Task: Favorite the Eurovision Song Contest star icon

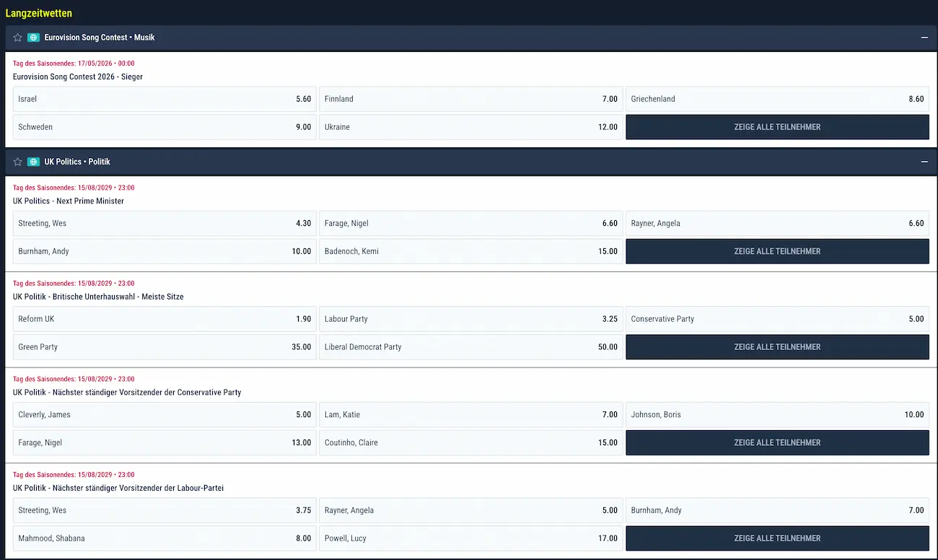Action: (x=18, y=38)
